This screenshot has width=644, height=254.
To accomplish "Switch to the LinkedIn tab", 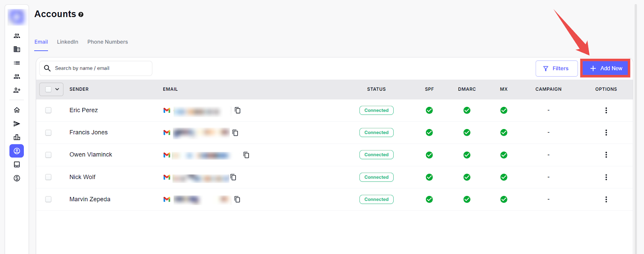I will [x=68, y=42].
